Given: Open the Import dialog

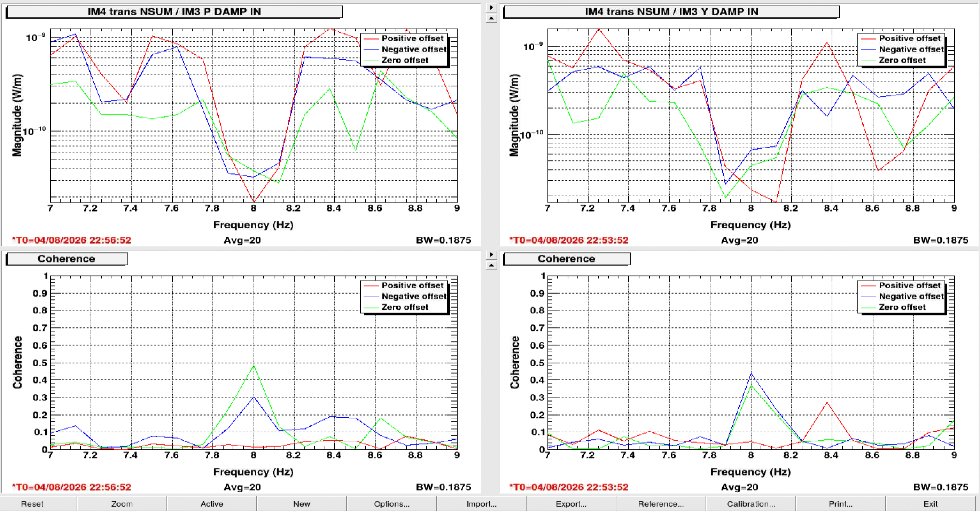Looking at the screenshot, I should 481,504.
